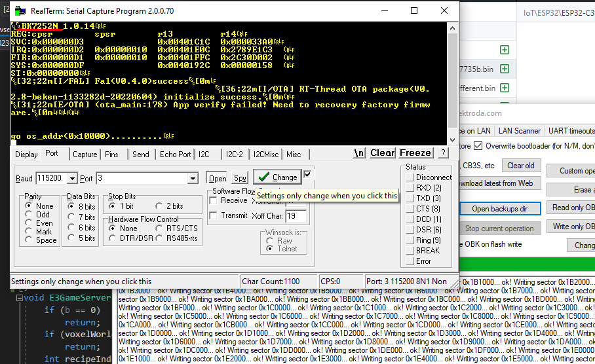Select RTS/CTS hardware flow control
The height and width of the screenshot is (364, 595).
[159, 228]
